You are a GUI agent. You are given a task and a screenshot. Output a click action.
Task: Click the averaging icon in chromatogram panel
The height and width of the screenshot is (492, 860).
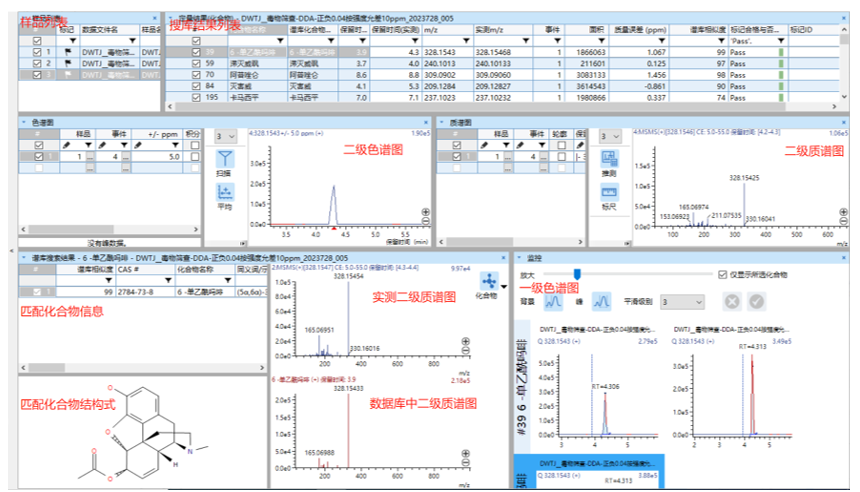225,193
